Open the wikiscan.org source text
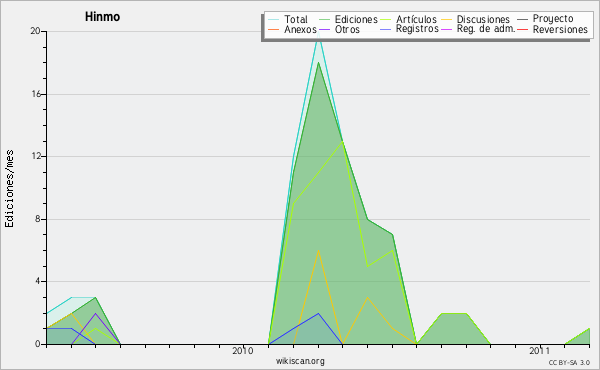 300,361
